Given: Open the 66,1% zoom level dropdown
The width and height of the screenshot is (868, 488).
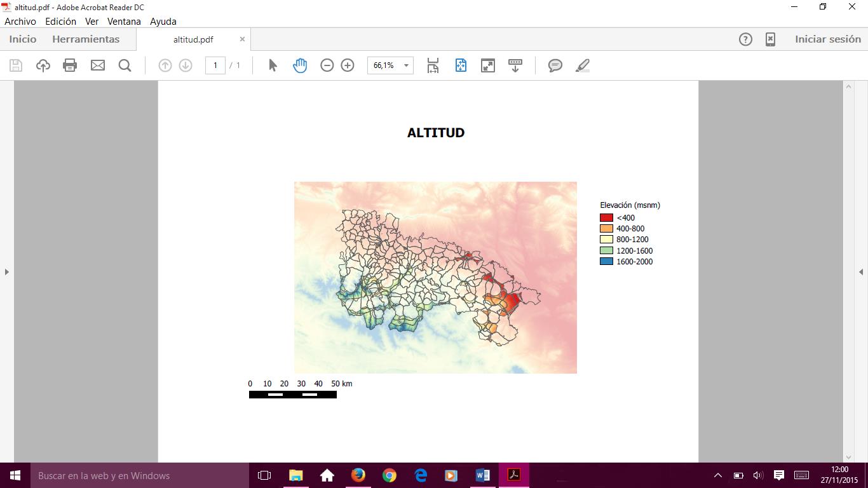Looking at the screenshot, I should [406, 65].
